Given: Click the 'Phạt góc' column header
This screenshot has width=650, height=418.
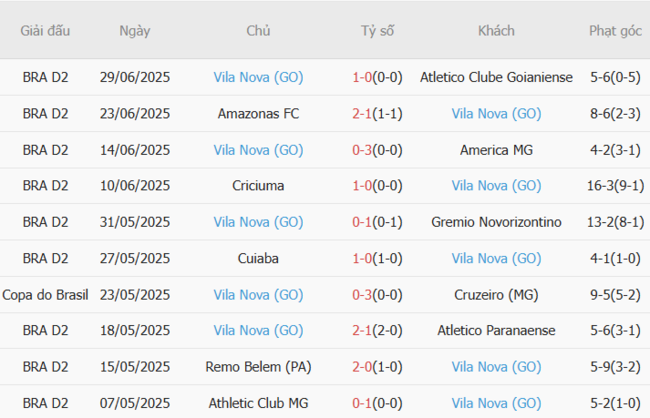Looking at the screenshot, I should 616,31.
